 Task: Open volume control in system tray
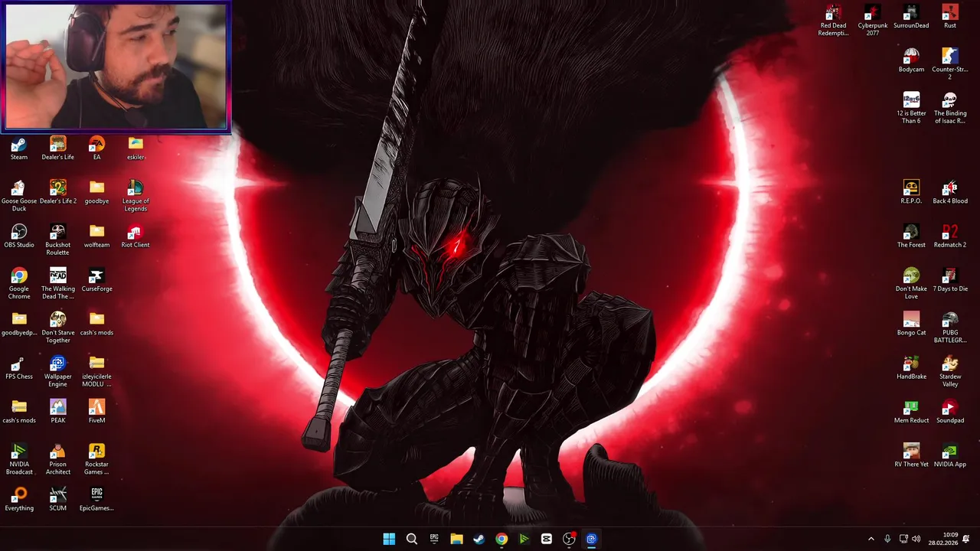(916, 539)
